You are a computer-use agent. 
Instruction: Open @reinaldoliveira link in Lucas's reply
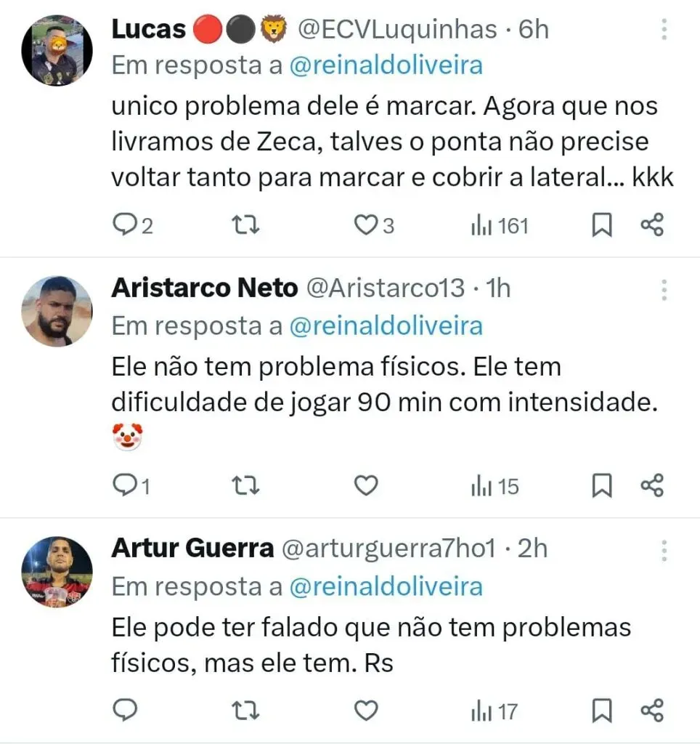click(386, 65)
